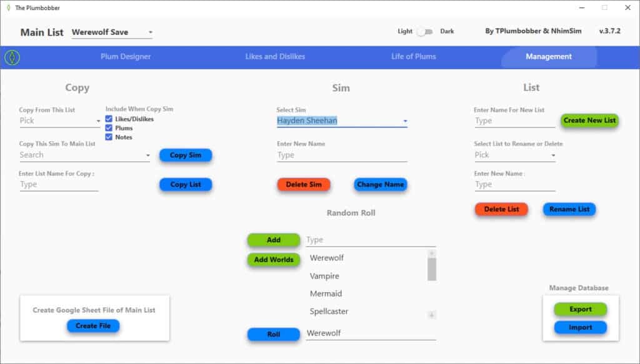Click the Roll button
Screen dimensions: 640x364
coord(274,334)
